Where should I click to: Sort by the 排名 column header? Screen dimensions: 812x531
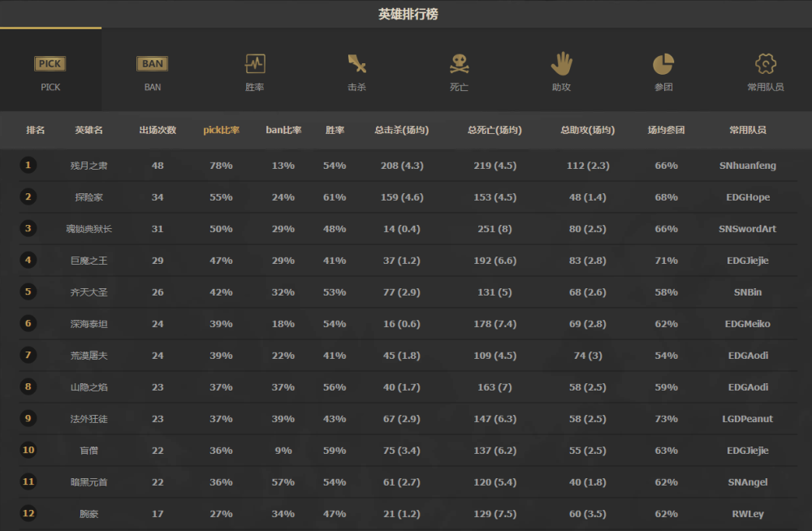35,130
